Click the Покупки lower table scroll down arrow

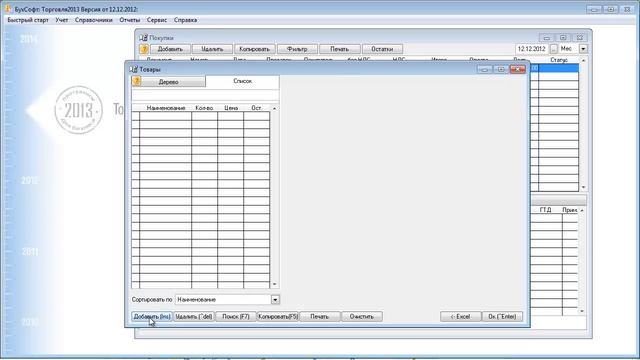coord(582,311)
